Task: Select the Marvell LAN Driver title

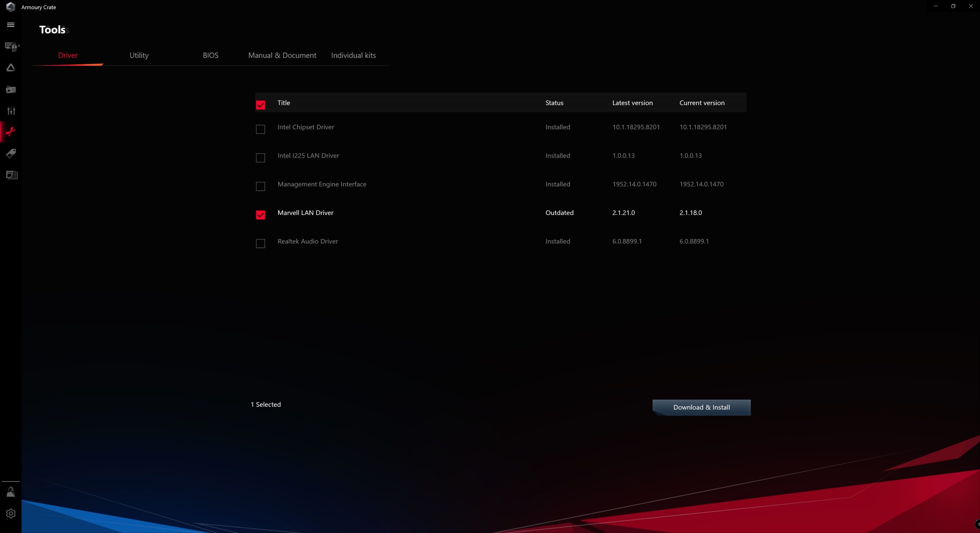Action: click(305, 213)
